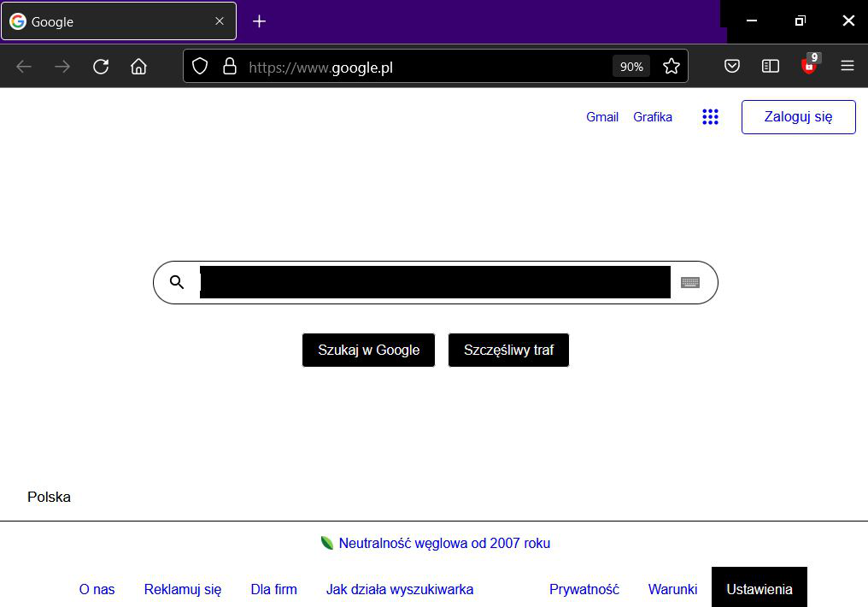Reload the current page
The width and height of the screenshot is (868, 607).
pyautogui.click(x=101, y=67)
